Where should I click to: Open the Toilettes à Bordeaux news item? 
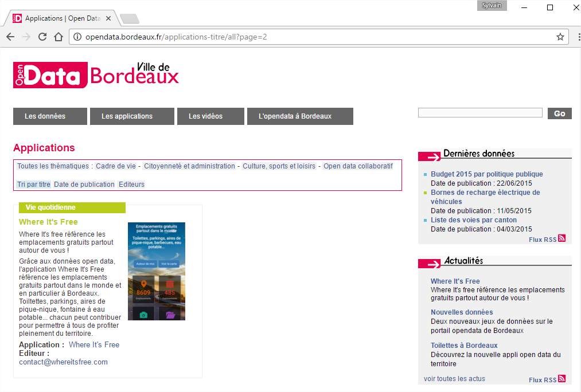(464, 346)
